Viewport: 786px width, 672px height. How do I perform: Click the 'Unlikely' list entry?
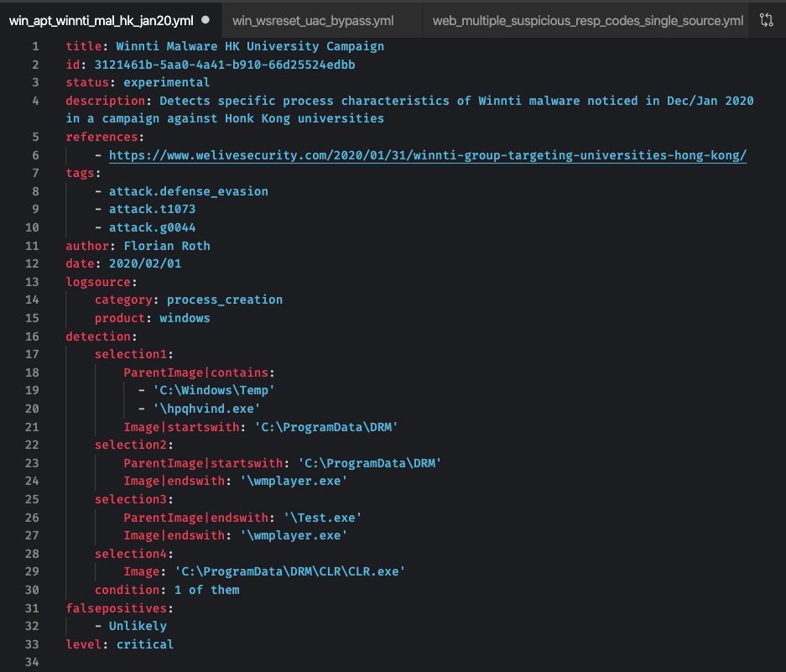(x=138, y=626)
